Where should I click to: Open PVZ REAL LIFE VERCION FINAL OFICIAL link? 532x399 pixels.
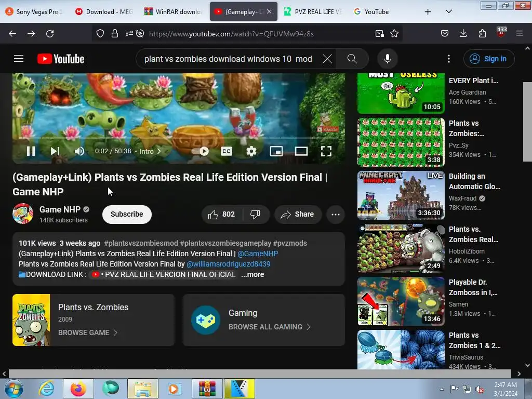164,274
